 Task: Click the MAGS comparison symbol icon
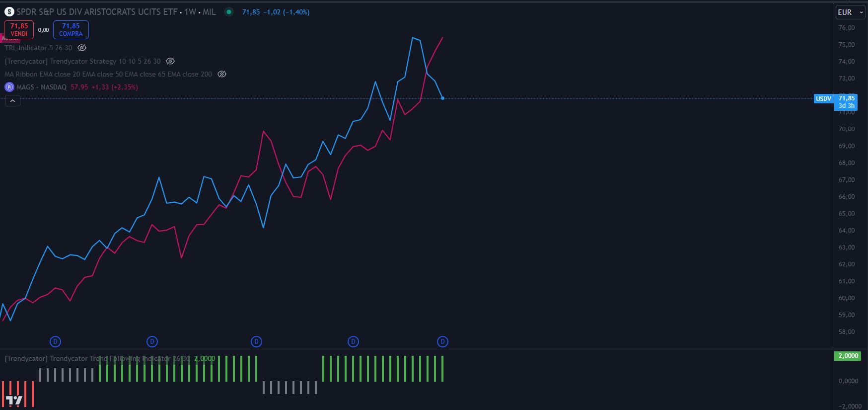pyautogui.click(x=9, y=87)
